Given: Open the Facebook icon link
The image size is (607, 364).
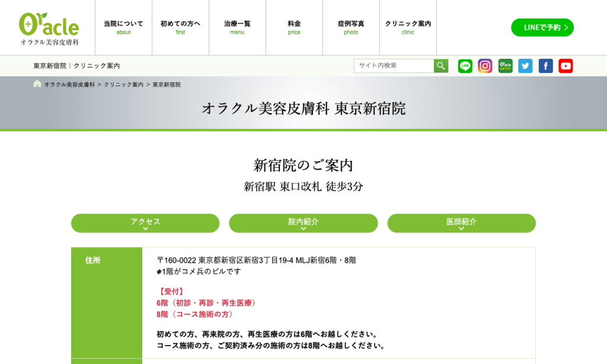Looking at the screenshot, I should pos(545,66).
